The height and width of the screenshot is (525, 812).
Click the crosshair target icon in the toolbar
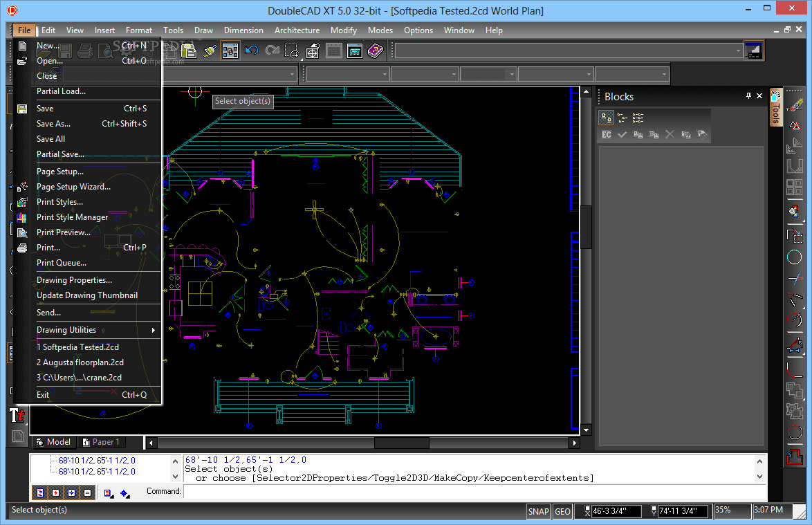pos(313,50)
